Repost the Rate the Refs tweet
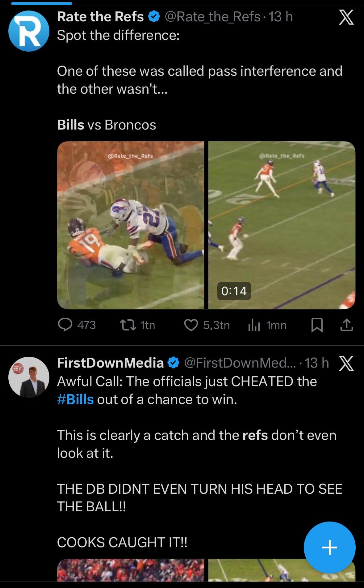The image size is (364, 588). [x=128, y=325]
